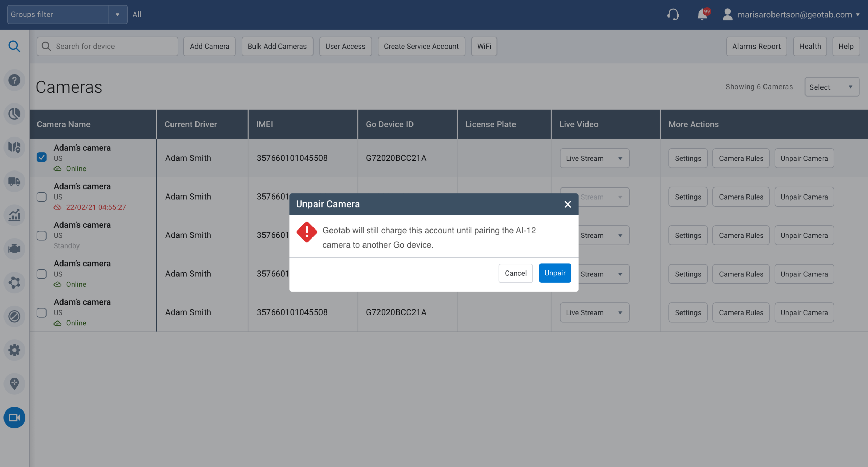The width and height of the screenshot is (868, 467).
Task: Open the bar chart reports sidebar icon
Action: click(14, 215)
